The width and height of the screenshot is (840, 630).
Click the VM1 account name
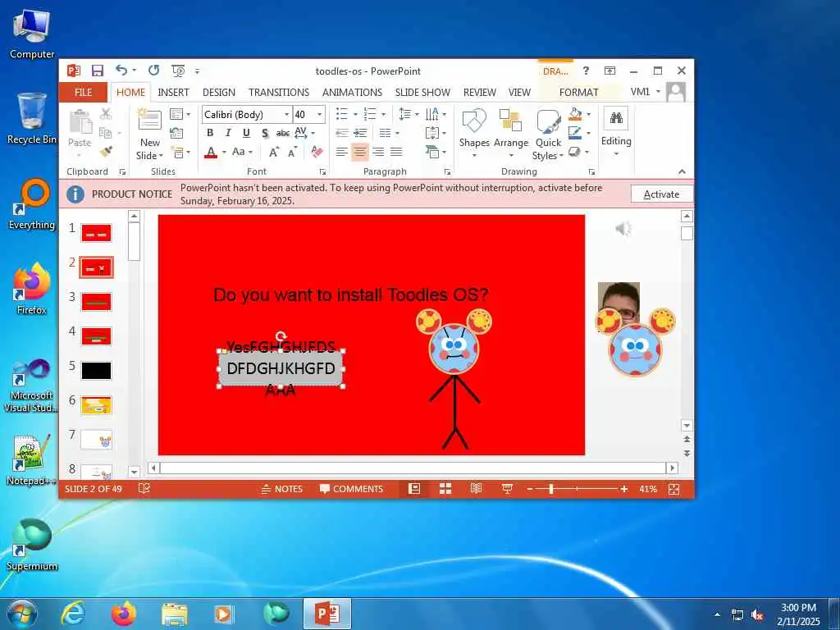(x=640, y=92)
